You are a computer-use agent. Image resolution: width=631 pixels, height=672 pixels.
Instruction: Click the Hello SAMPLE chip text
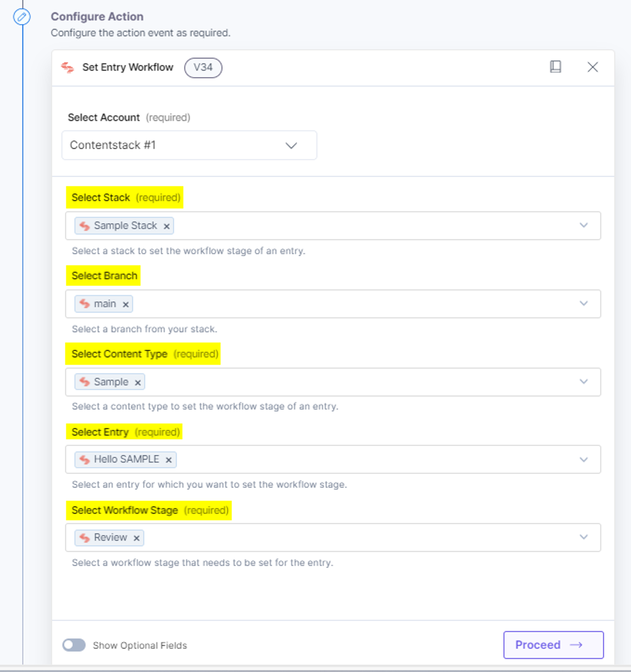pyautogui.click(x=126, y=459)
